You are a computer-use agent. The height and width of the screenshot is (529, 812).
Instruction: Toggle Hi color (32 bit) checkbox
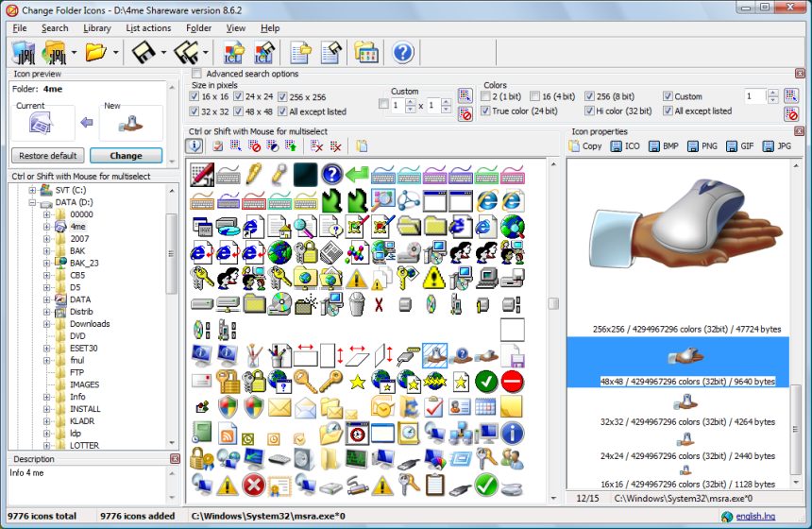point(589,111)
